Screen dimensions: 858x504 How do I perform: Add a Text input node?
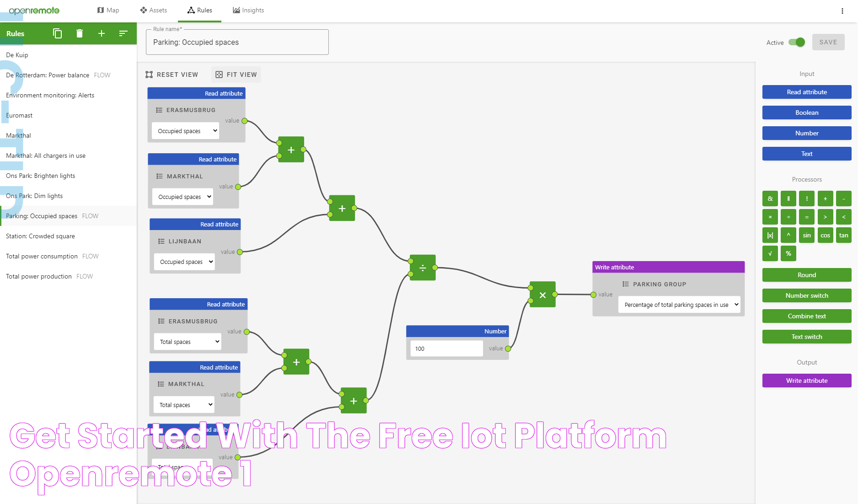coord(807,154)
